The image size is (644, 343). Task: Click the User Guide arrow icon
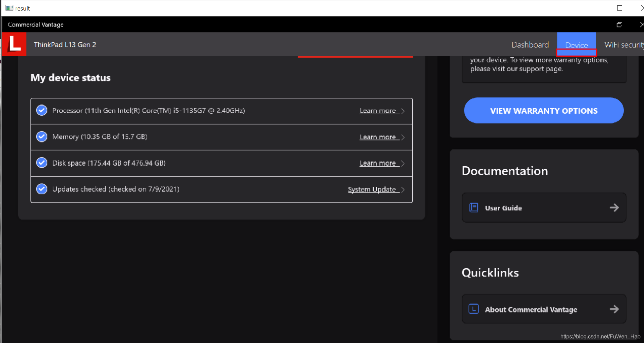614,207
